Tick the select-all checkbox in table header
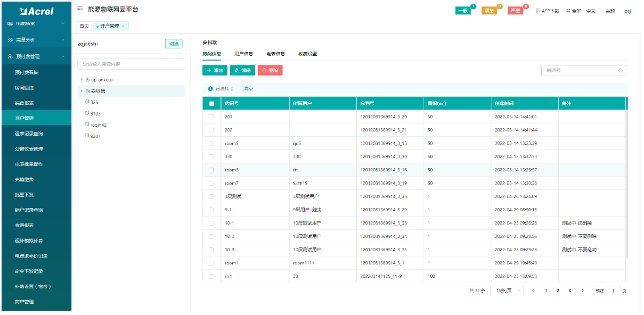Image resolution: width=644 pixels, height=315 pixels. click(211, 104)
